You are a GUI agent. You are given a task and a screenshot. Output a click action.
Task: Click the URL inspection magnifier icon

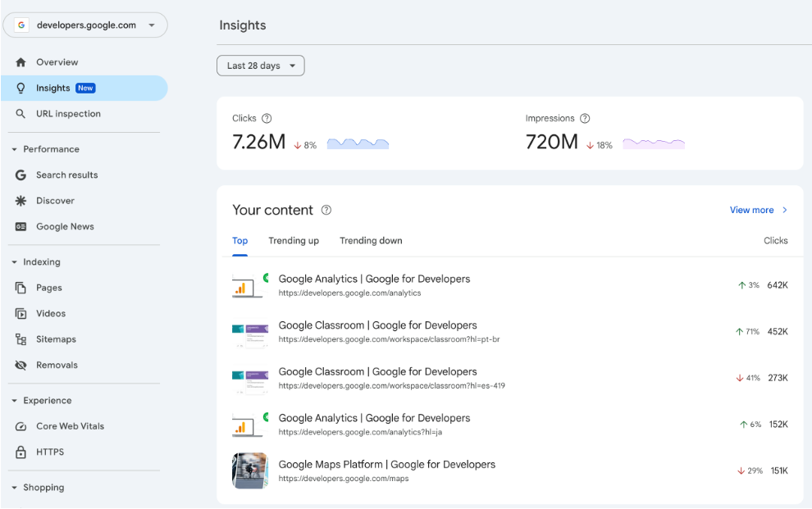tap(21, 114)
